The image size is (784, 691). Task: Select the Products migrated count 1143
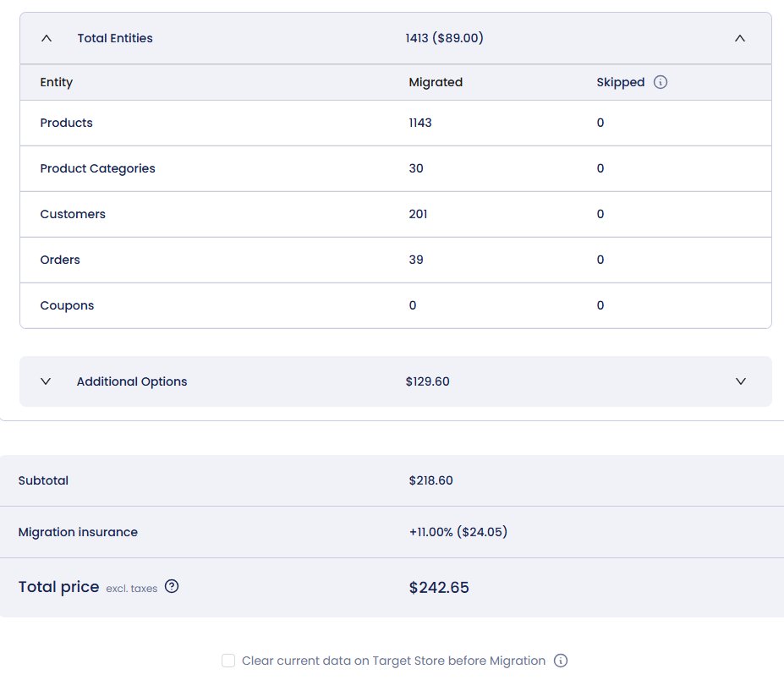[x=420, y=123]
